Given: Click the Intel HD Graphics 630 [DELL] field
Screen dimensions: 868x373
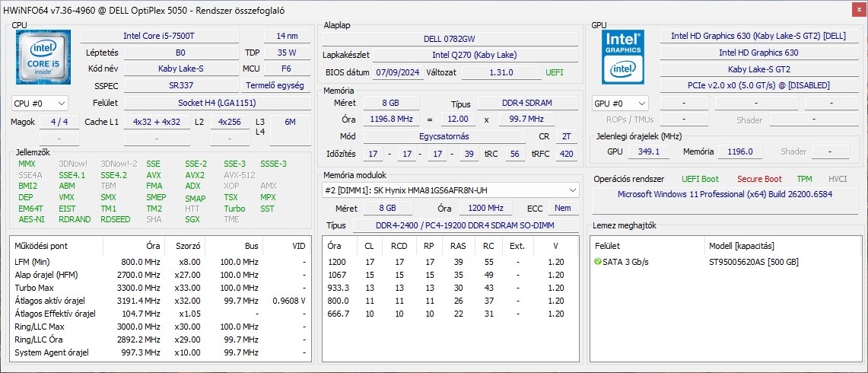Looking at the screenshot, I should click(758, 36).
